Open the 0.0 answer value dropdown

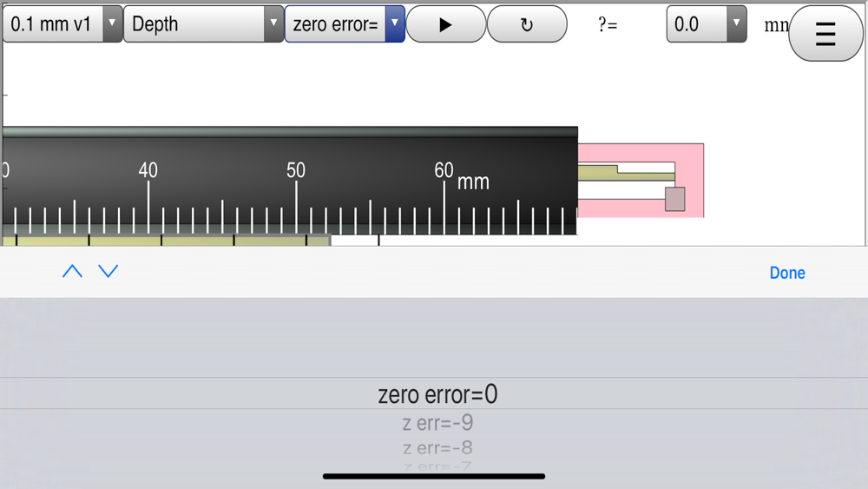click(x=707, y=23)
